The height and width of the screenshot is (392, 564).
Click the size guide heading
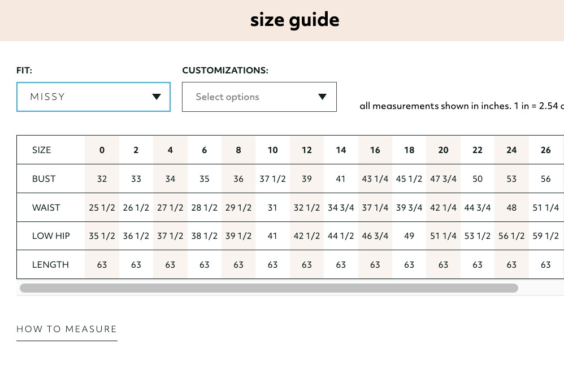tap(294, 20)
